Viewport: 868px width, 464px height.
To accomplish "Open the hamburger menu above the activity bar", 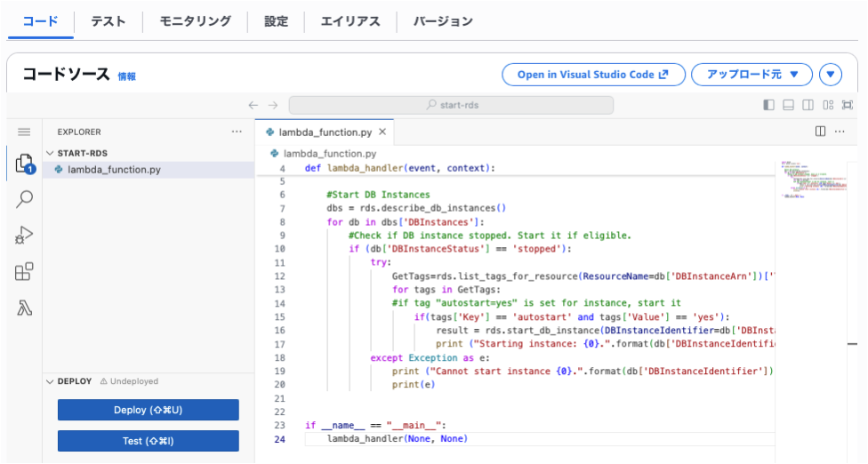I will click(24, 132).
